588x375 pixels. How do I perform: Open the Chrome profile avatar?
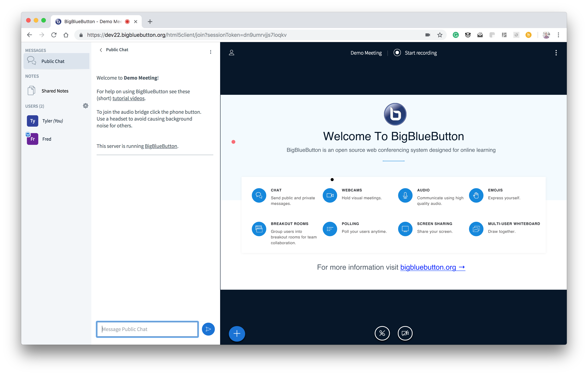pos(546,35)
